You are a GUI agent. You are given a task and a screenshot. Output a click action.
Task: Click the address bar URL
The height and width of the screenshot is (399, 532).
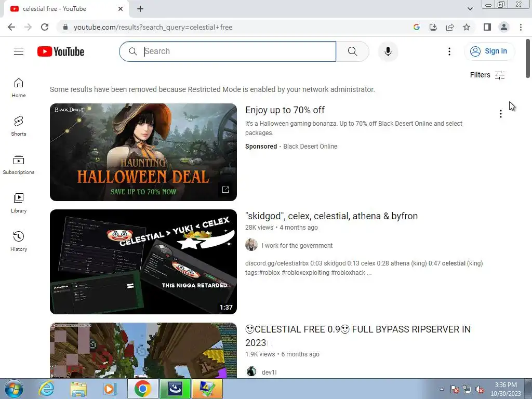coord(153,27)
